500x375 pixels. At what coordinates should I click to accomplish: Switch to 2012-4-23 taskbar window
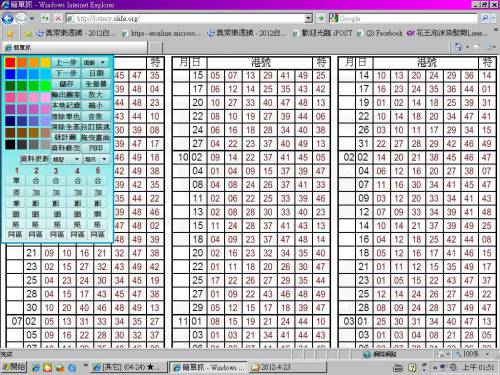[x=271, y=367]
